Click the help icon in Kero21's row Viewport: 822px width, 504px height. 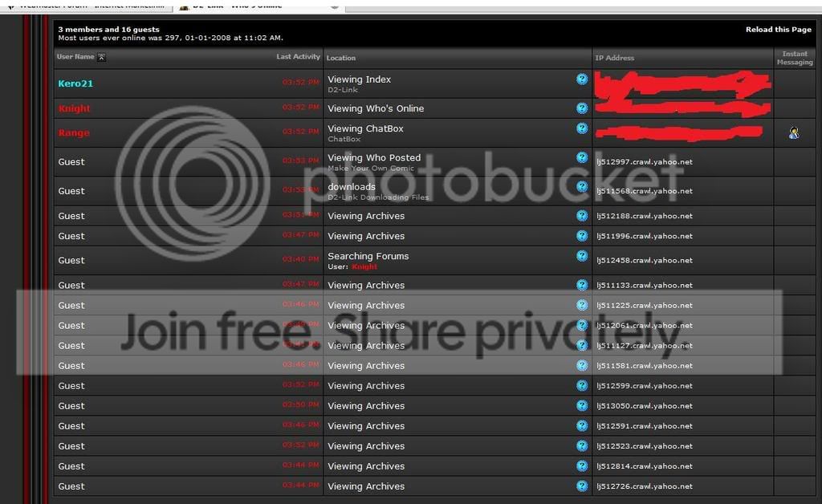(x=582, y=79)
